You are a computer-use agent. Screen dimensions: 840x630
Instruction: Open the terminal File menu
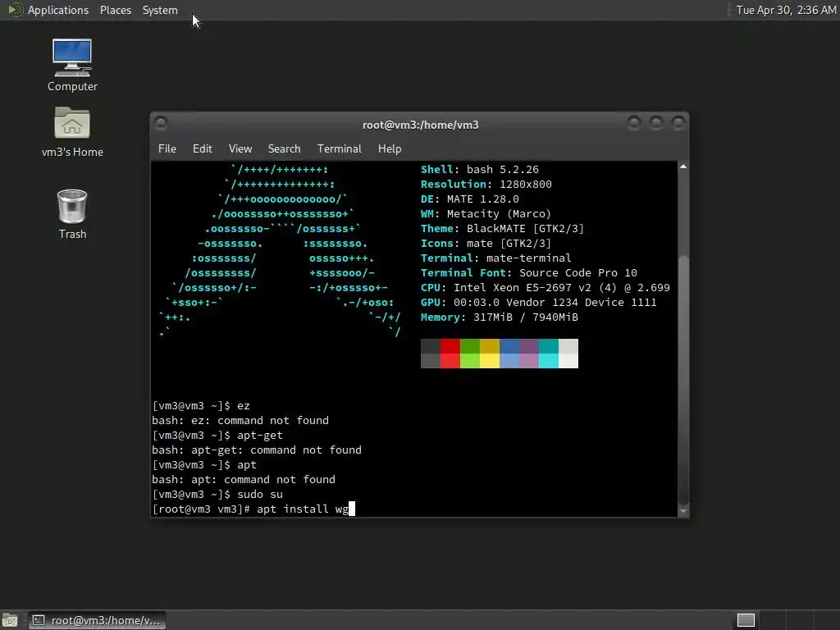(x=167, y=148)
